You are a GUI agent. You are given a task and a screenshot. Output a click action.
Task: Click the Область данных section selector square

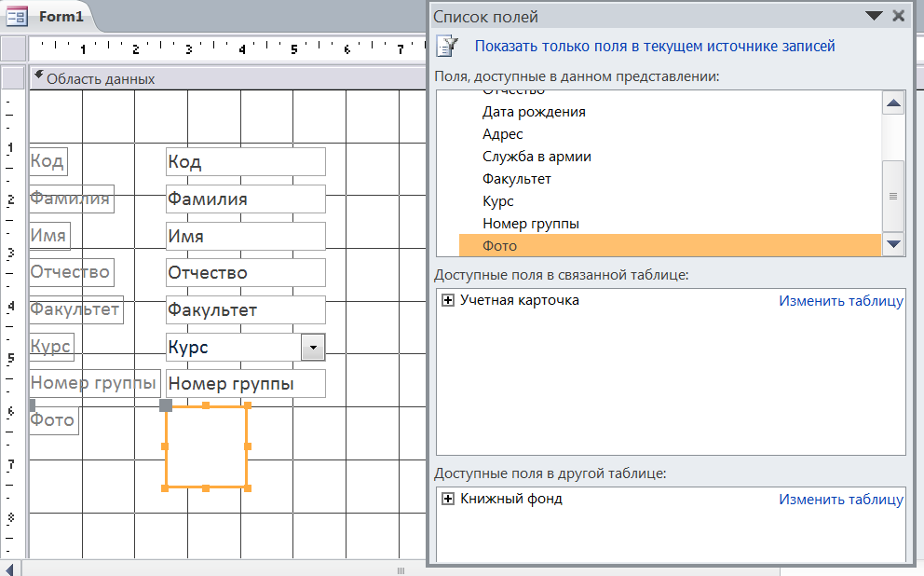[x=14, y=77]
